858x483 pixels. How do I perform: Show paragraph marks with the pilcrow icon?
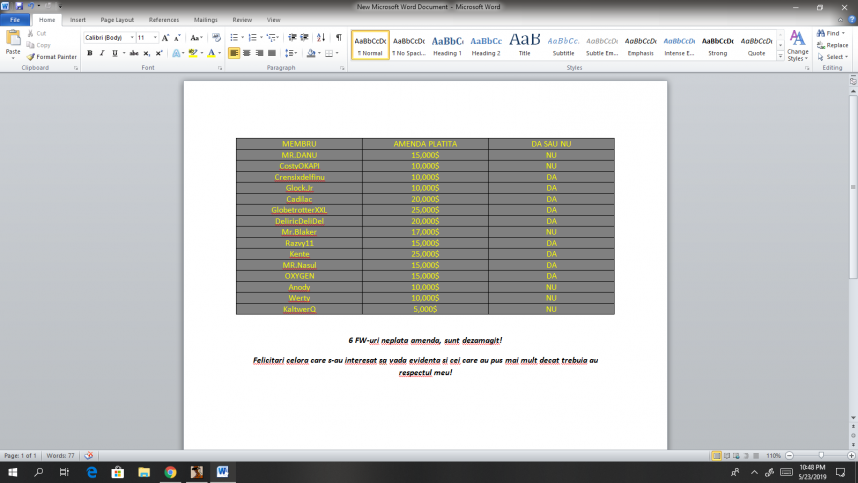point(338,37)
